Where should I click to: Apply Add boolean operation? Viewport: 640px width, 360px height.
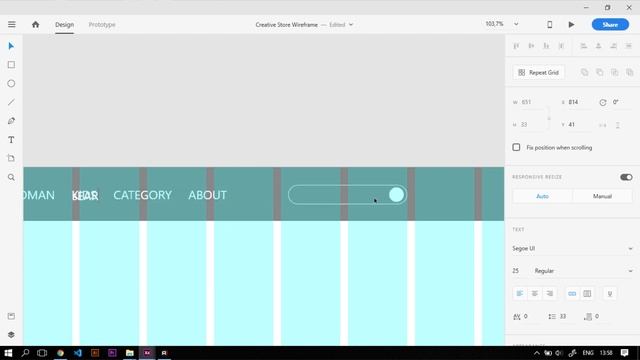pos(584,72)
